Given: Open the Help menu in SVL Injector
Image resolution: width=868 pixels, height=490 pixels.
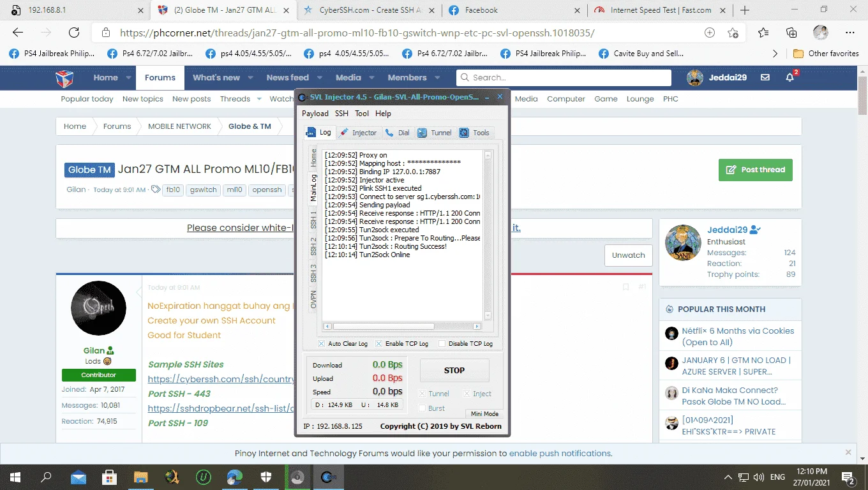Looking at the screenshot, I should [383, 114].
